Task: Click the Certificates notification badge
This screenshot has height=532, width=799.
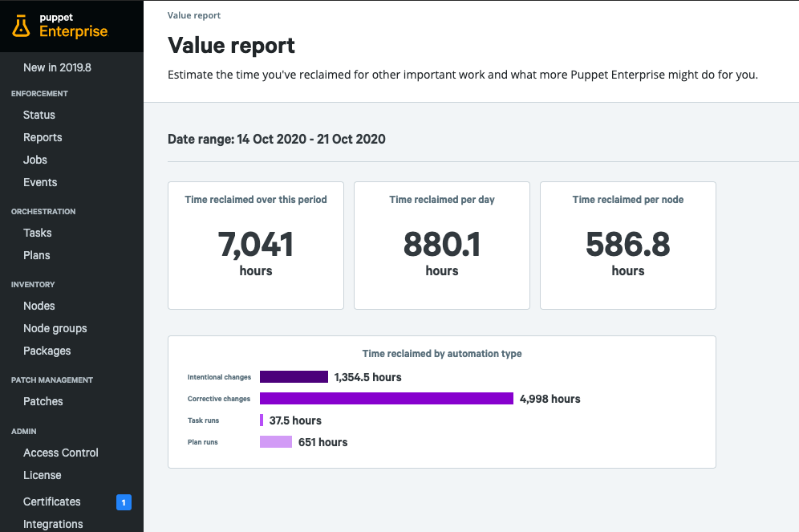Action: click(x=124, y=502)
